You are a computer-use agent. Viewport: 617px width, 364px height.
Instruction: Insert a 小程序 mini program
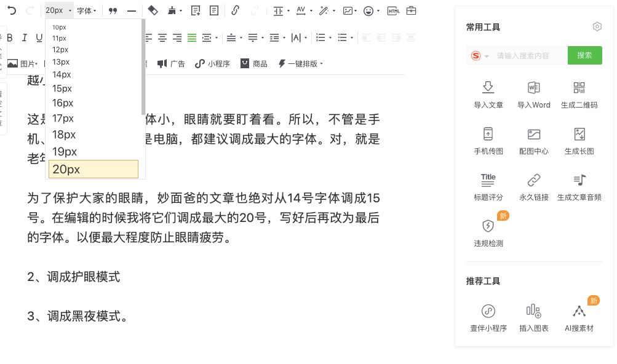(x=212, y=64)
